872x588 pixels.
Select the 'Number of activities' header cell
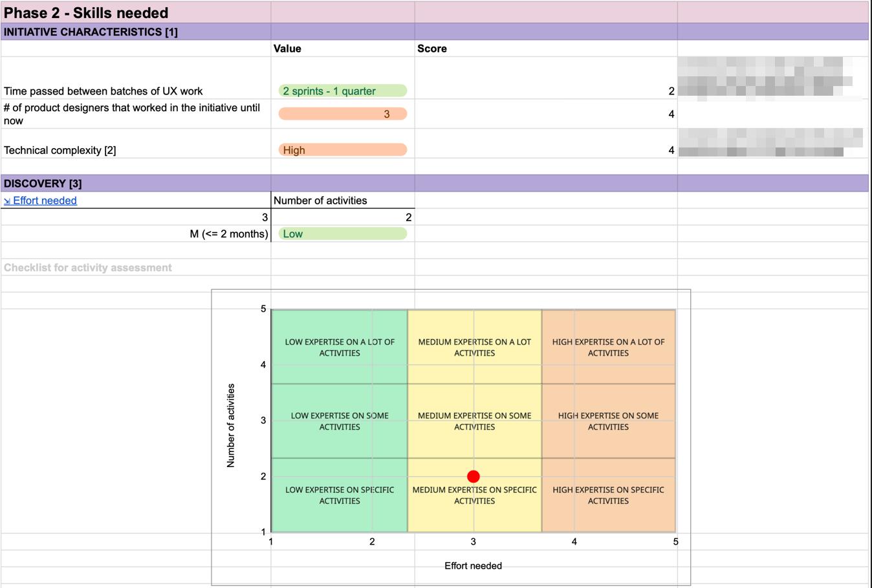(x=320, y=201)
